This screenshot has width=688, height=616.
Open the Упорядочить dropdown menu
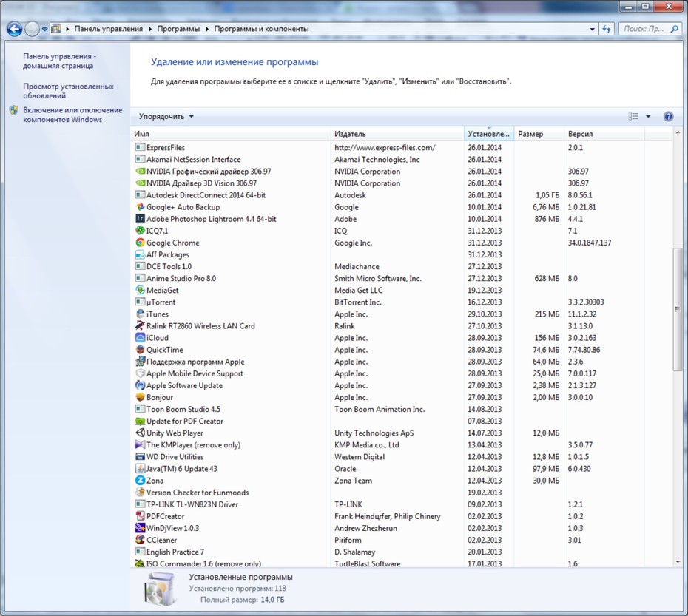pos(166,116)
